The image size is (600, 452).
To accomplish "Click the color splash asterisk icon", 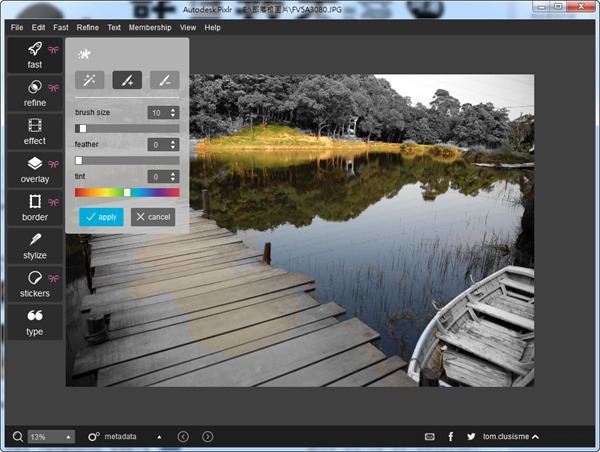I will pos(84,54).
